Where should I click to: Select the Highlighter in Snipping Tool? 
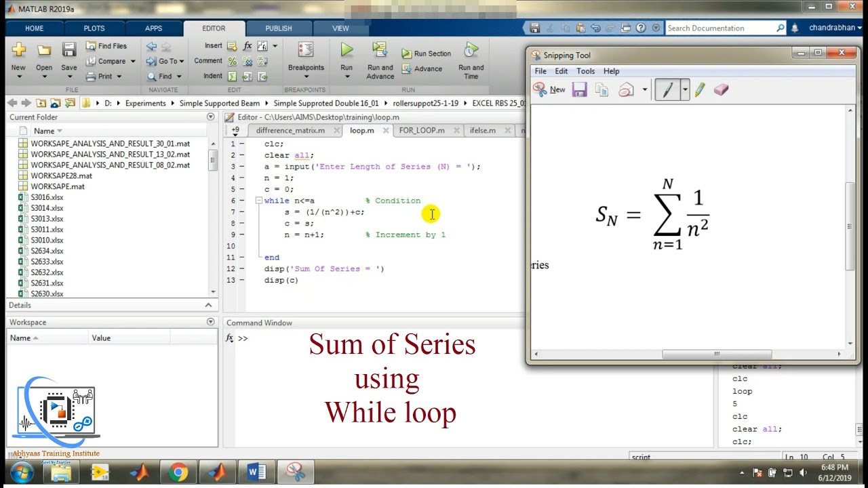700,89
